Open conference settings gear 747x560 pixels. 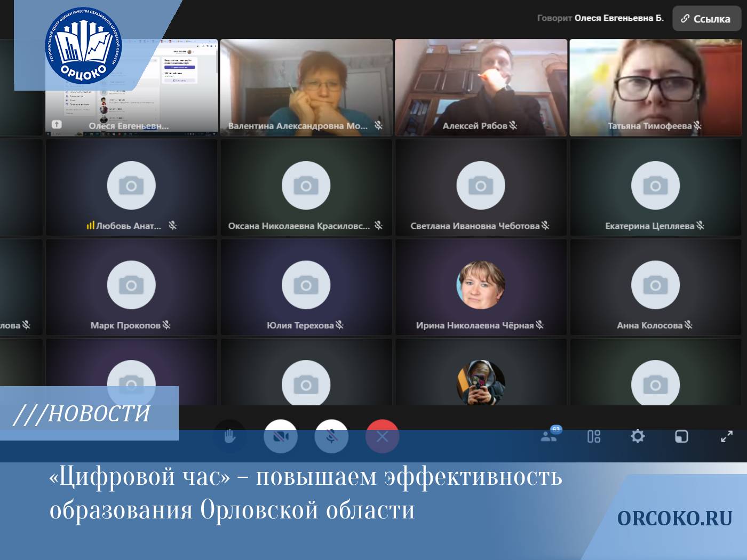[x=638, y=437]
